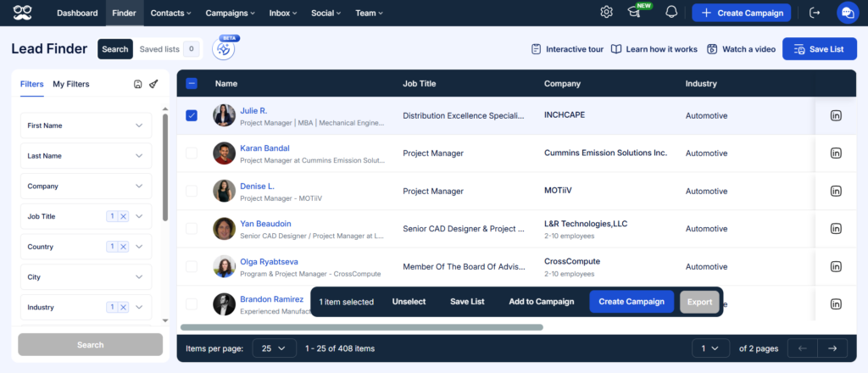The height and width of the screenshot is (373, 868).
Task: Click the BETA AI sparkle icon
Action: point(224,49)
